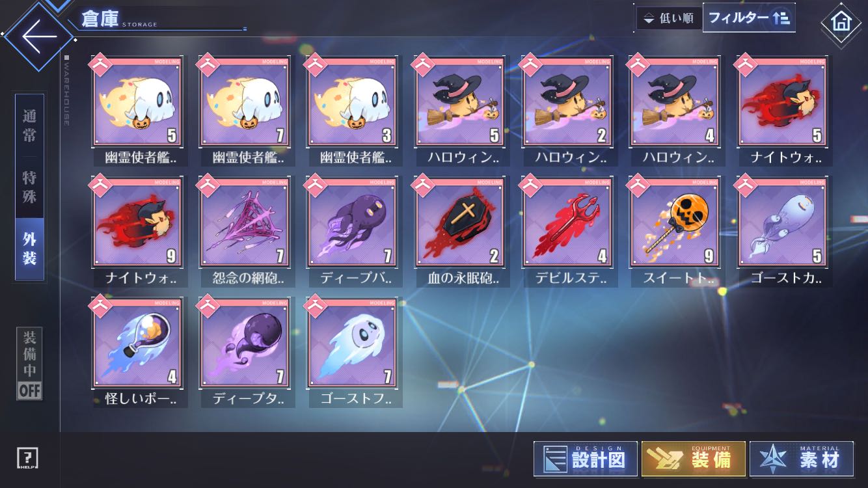Select the 怨念の網砲 spiderweb skin item
The image size is (868, 488).
(245, 231)
